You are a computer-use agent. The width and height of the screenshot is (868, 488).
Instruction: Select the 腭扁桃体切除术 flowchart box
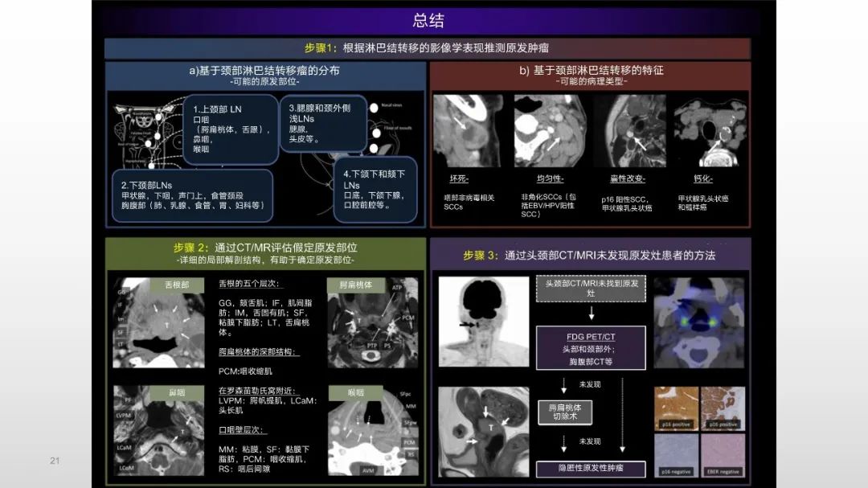tap(565, 412)
